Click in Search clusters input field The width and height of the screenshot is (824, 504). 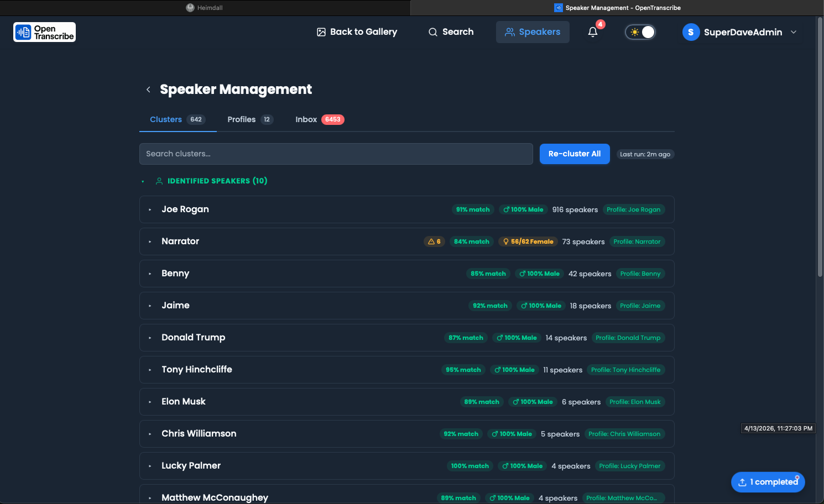tap(336, 154)
